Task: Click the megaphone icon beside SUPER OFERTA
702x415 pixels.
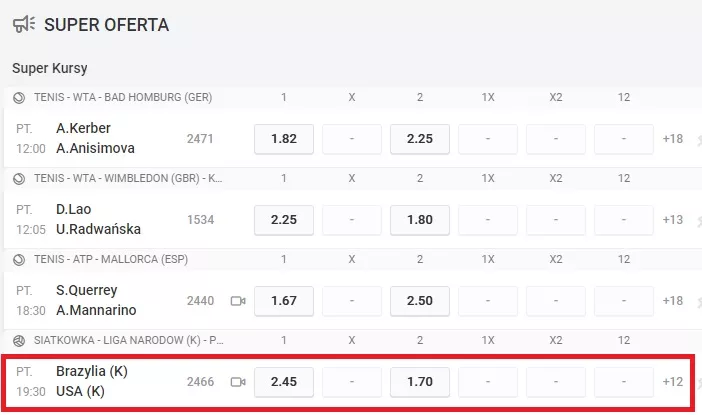Action: point(24,24)
